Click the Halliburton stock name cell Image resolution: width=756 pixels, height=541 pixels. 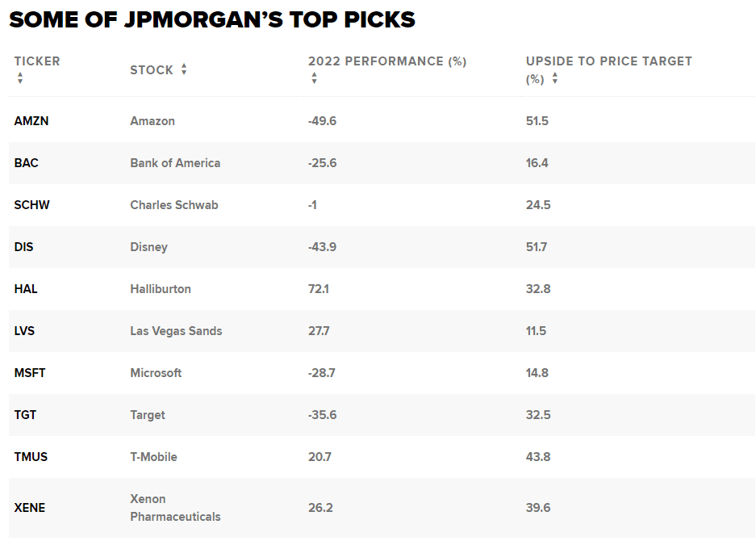161,289
